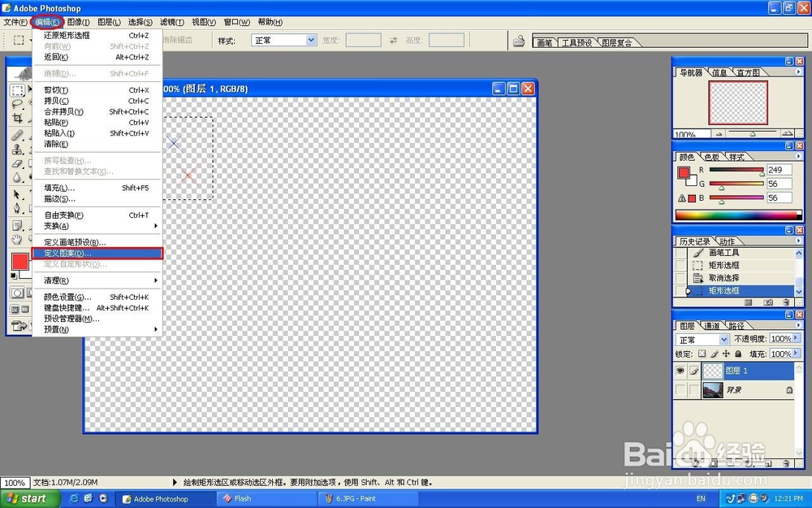Select the Crop tool
The height and width of the screenshot is (508, 812).
(x=18, y=118)
